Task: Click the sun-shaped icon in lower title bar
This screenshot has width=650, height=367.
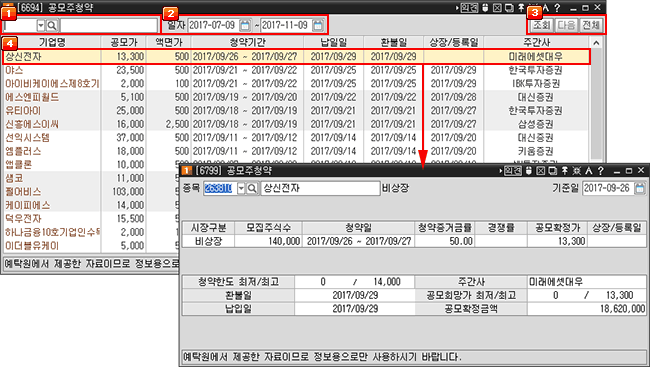Action: [x=577, y=170]
